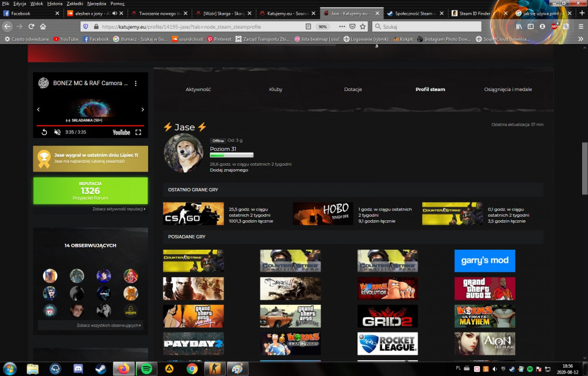The image size is (588, 376).
Task: Open Firefox home page icon
Action: point(43,26)
